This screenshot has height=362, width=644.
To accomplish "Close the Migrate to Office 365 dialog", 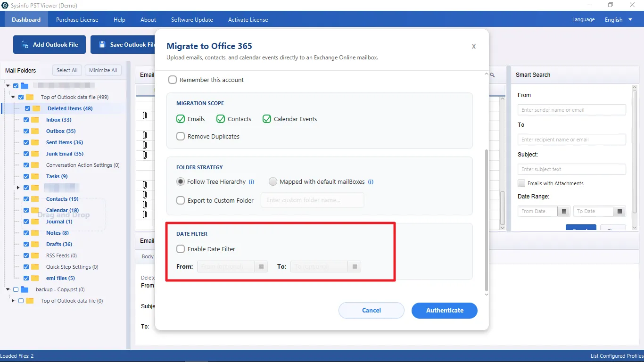I will pyautogui.click(x=474, y=46).
